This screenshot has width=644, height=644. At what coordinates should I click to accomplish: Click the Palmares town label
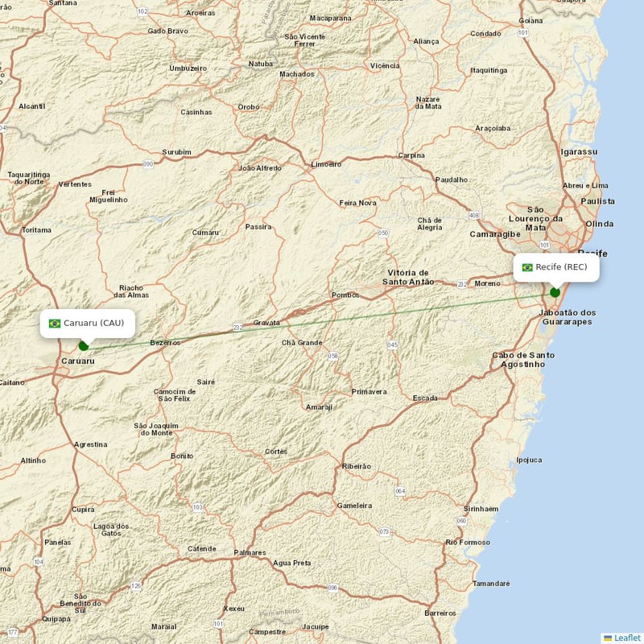pos(250,553)
